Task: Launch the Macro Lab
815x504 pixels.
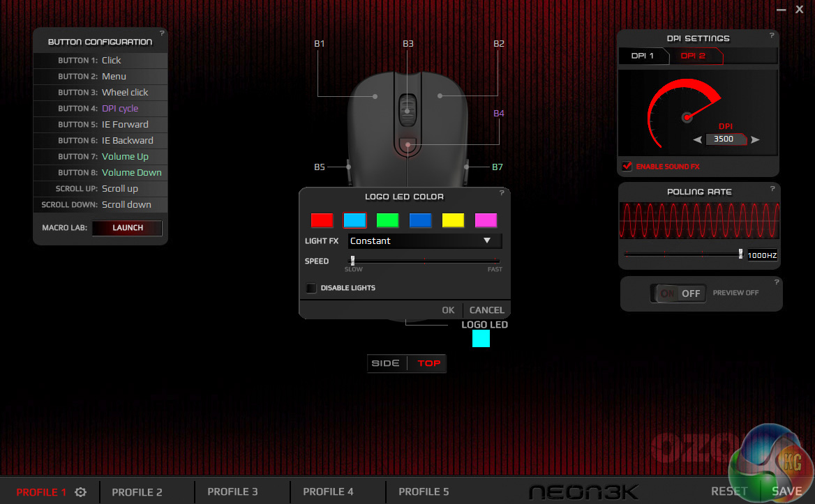Action: (x=127, y=228)
